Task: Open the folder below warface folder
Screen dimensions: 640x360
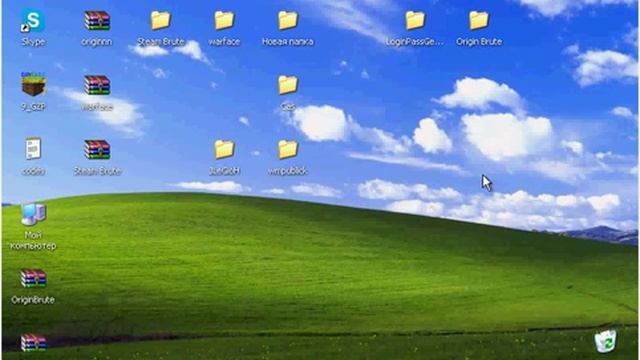Action: coord(224,149)
